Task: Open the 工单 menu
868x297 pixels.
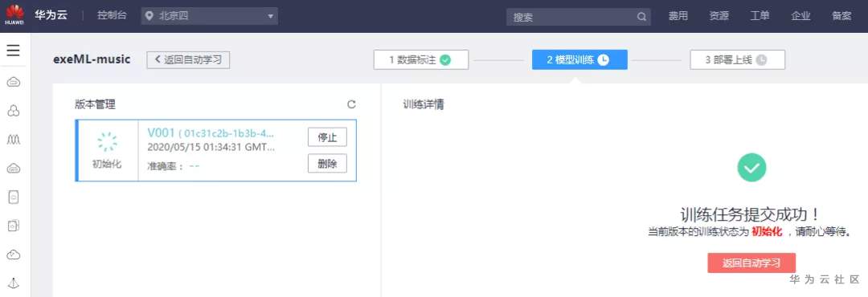Action: click(x=760, y=16)
